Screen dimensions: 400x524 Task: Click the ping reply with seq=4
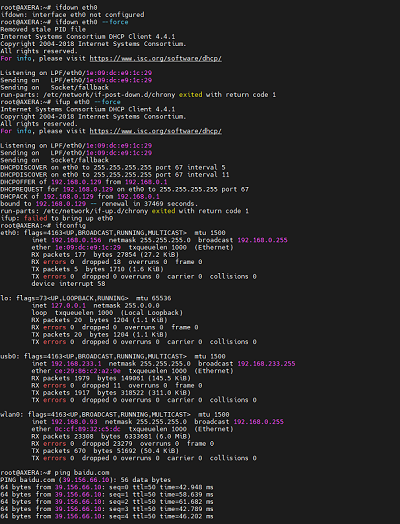[107, 516]
